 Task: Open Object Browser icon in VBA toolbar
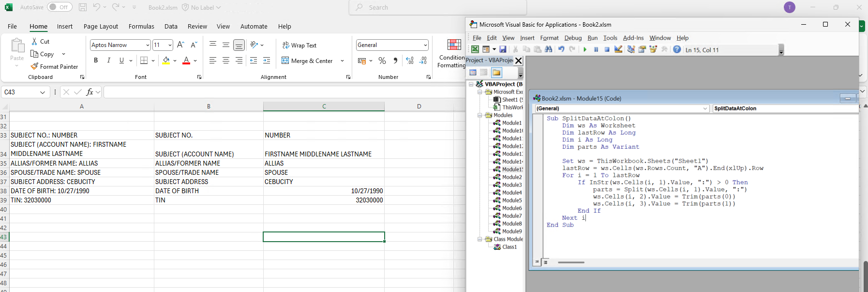point(653,49)
